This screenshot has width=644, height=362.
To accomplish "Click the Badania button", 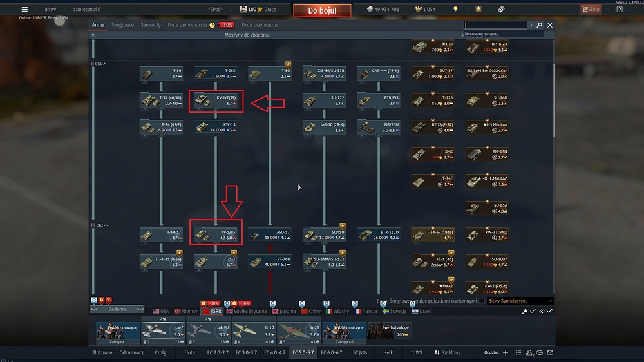I will [117, 309].
